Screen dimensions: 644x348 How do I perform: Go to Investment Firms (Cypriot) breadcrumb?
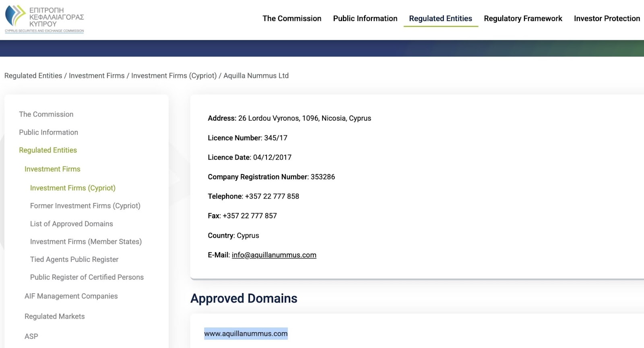click(174, 76)
